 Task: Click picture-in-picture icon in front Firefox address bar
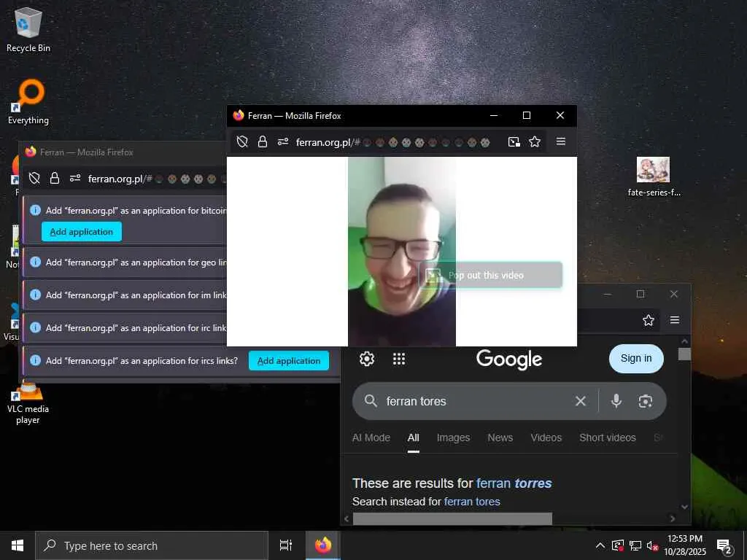514,141
